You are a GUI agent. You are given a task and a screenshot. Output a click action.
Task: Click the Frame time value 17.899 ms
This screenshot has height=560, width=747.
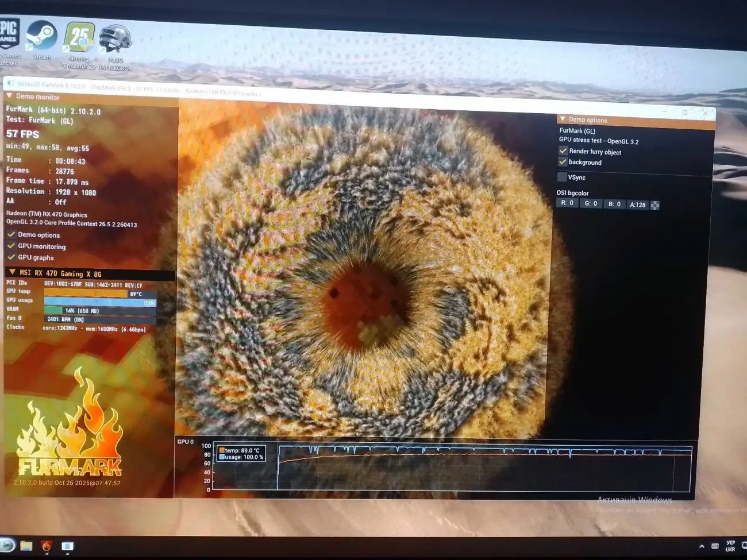point(72,181)
